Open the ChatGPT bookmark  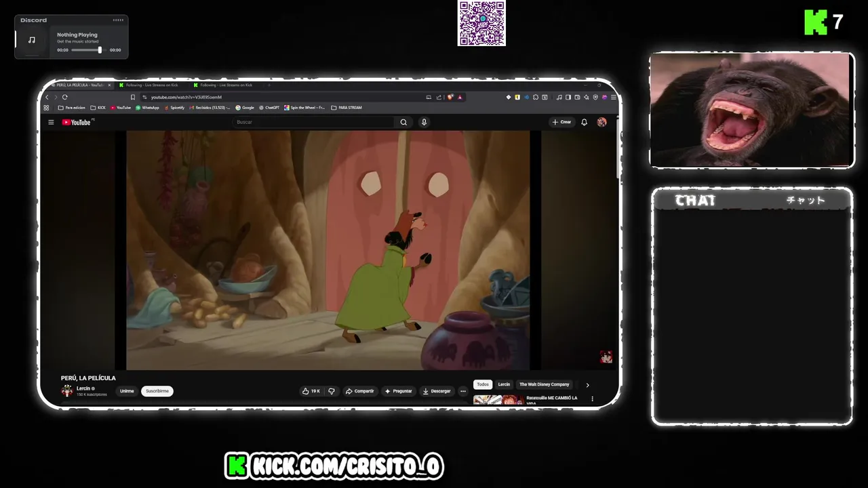pos(269,108)
